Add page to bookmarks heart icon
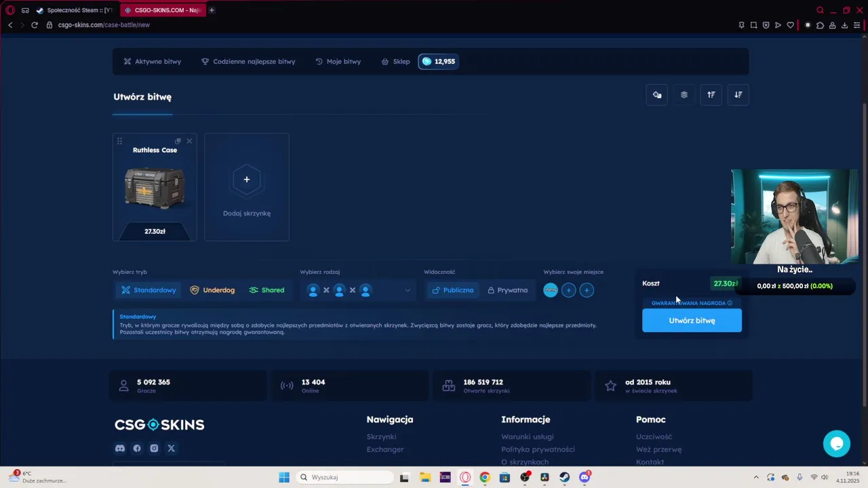This screenshot has width=868, height=488. tap(790, 25)
